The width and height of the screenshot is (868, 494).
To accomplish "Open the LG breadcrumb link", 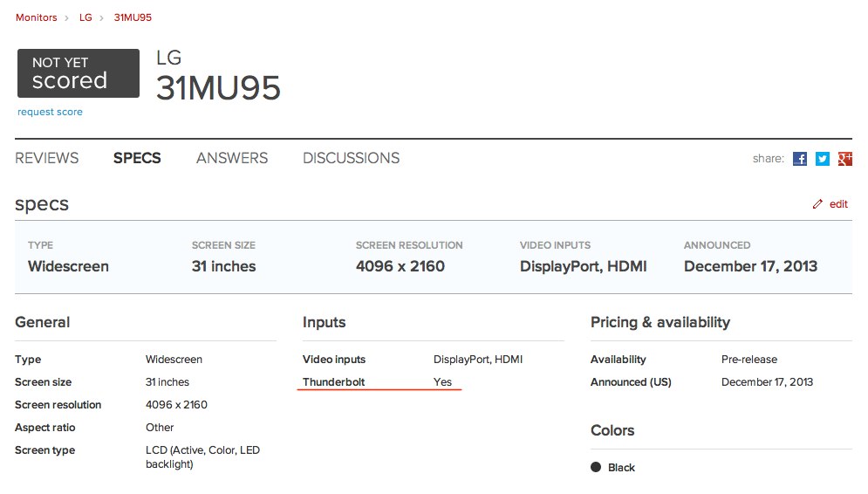I will click(x=85, y=17).
